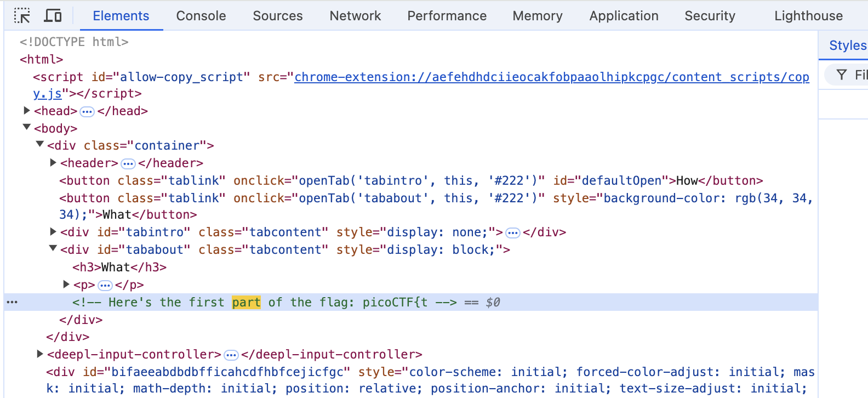Open the Elements tab

(x=121, y=16)
